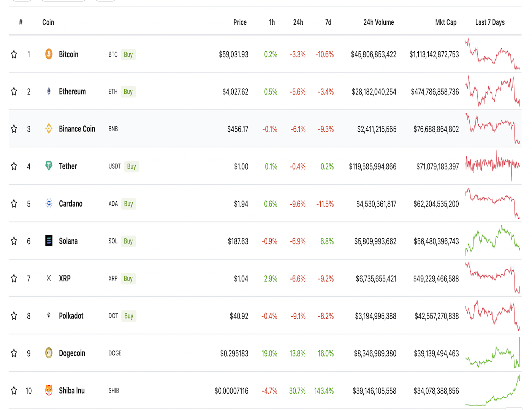Sort by the Mkt Cap header

click(x=446, y=22)
